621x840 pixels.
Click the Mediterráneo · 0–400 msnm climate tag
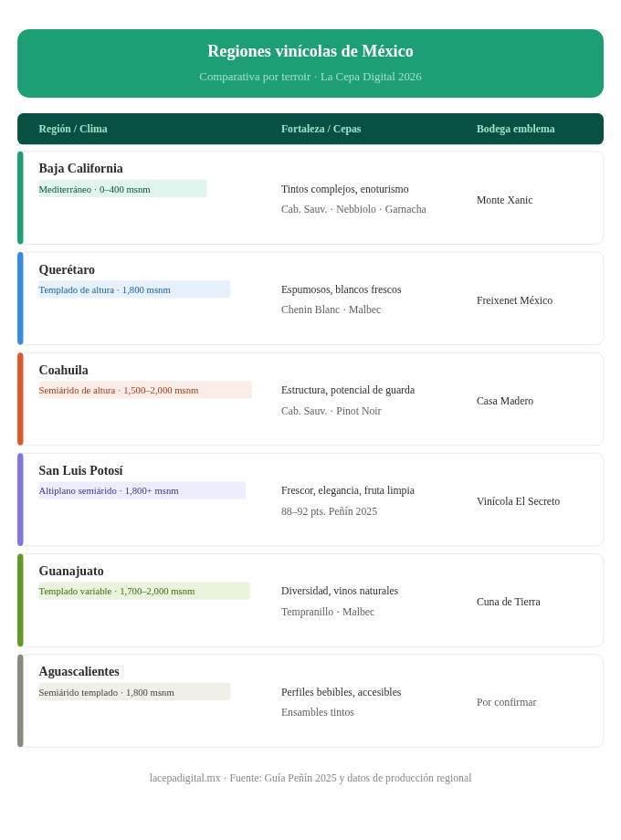click(x=122, y=189)
